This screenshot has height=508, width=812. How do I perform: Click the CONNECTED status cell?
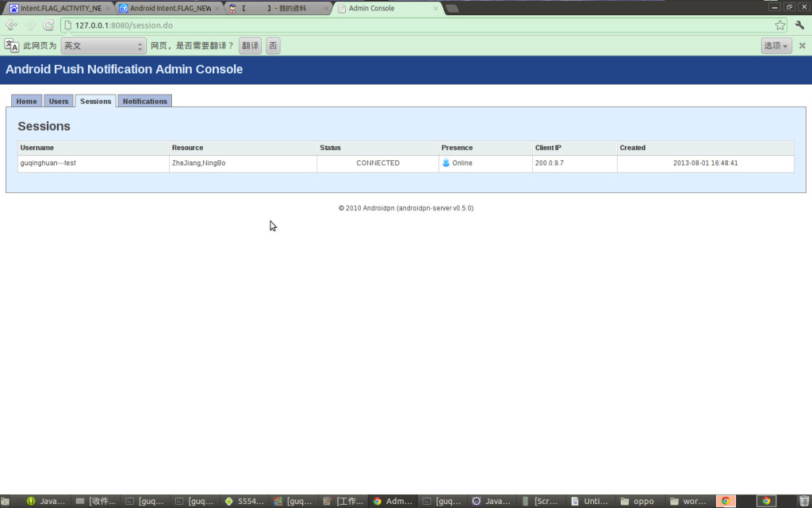pyautogui.click(x=378, y=163)
